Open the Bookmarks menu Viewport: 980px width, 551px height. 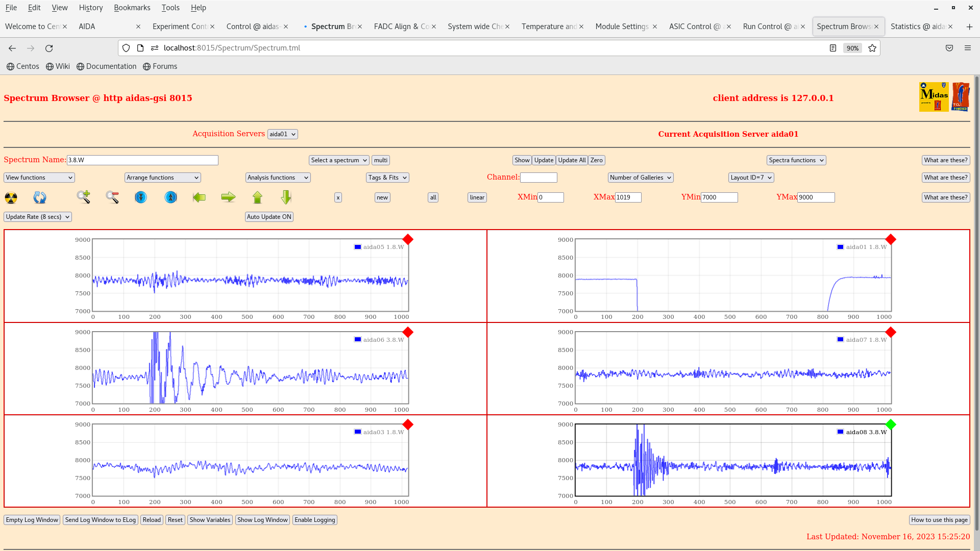coord(132,8)
